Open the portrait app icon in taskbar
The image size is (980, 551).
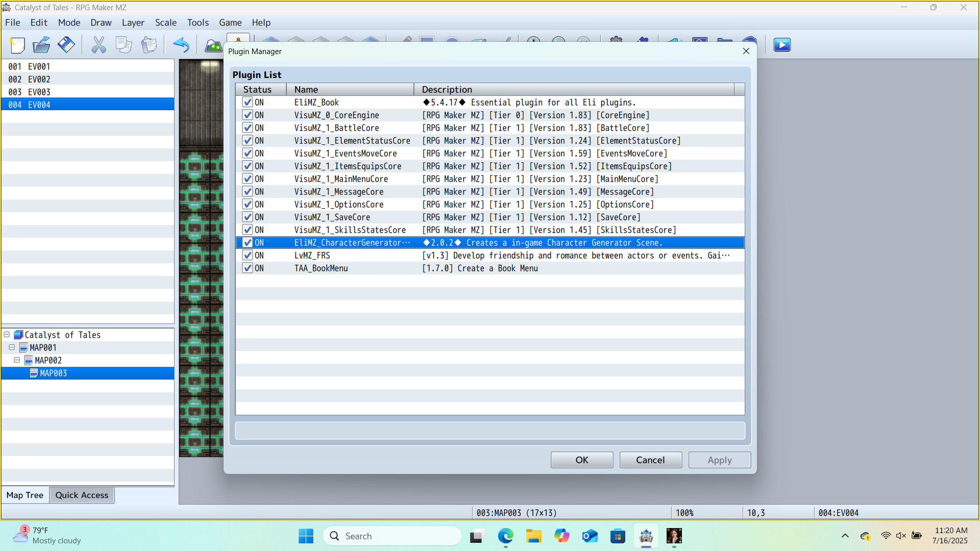coord(674,536)
